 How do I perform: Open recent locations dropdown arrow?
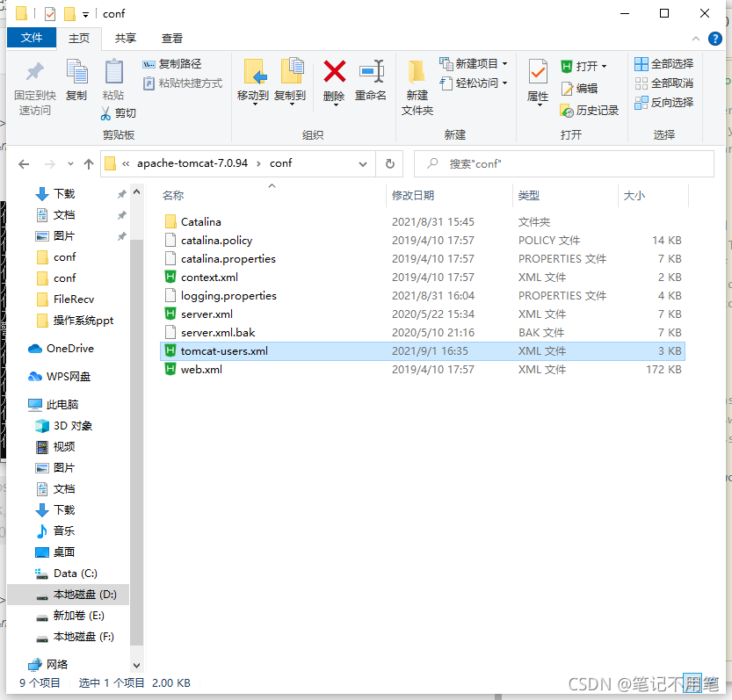pyautogui.click(x=70, y=163)
